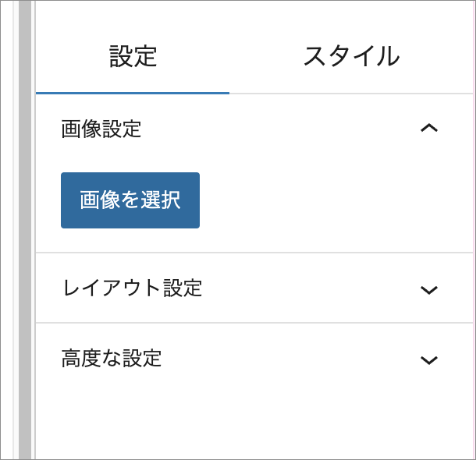Show layout settings using its arrow icon
Image resolution: width=476 pixels, height=460 pixels.
[x=428, y=289]
